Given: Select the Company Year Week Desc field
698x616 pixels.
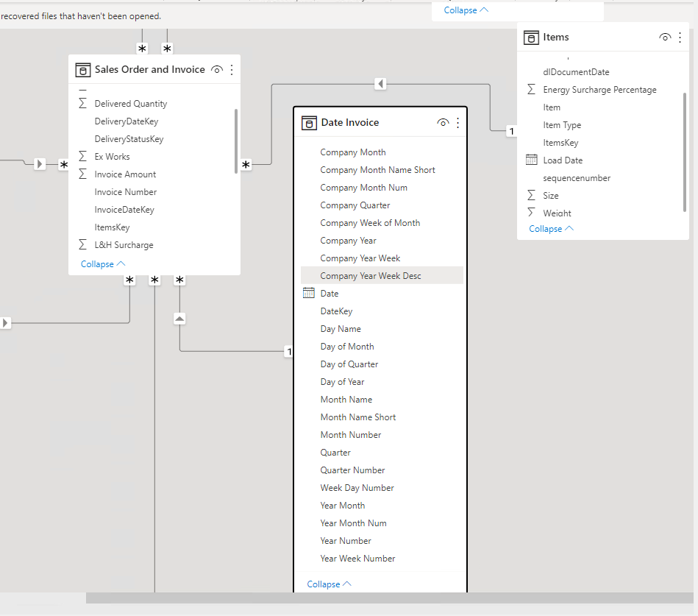Looking at the screenshot, I should [382, 276].
